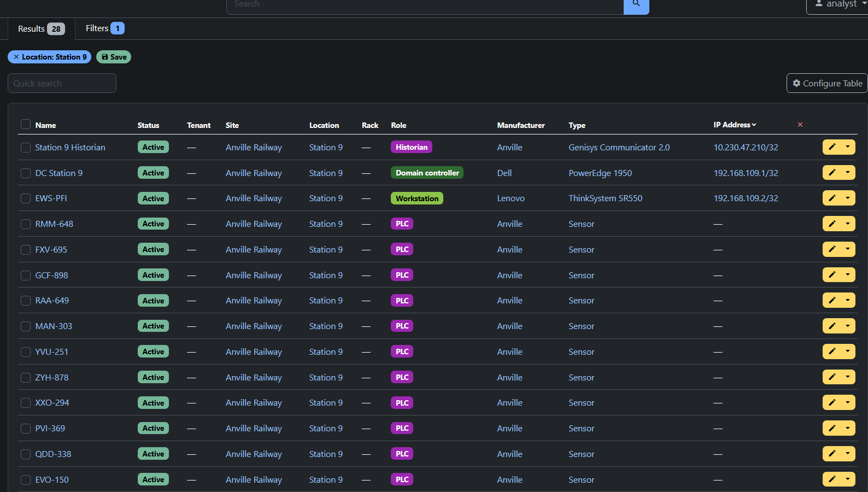Open Station 9 location in QDD-338 row
Image resolution: width=868 pixels, height=492 pixels.
326,454
